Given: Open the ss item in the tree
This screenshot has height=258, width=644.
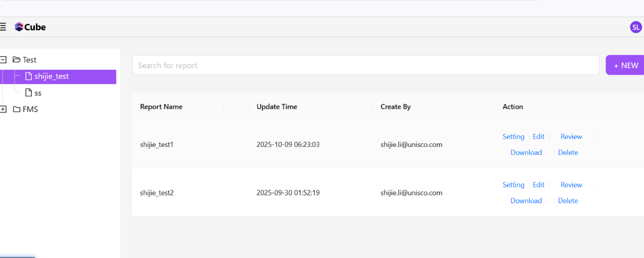Looking at the screenshot, I should tap(38, 93).
